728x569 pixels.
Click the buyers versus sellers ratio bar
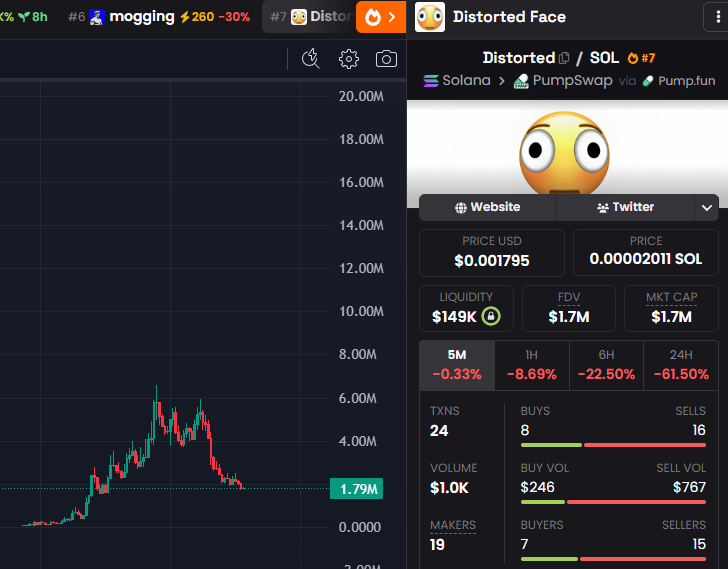[x=613, y=559]
